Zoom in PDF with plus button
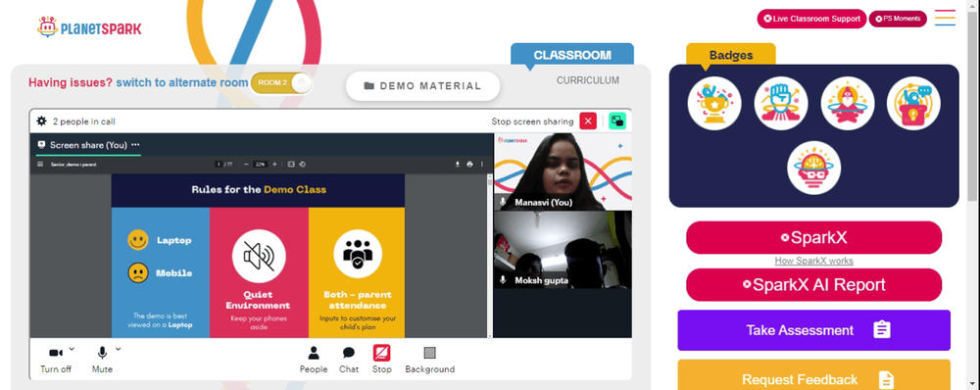980x390 pixels. [274, 165]
